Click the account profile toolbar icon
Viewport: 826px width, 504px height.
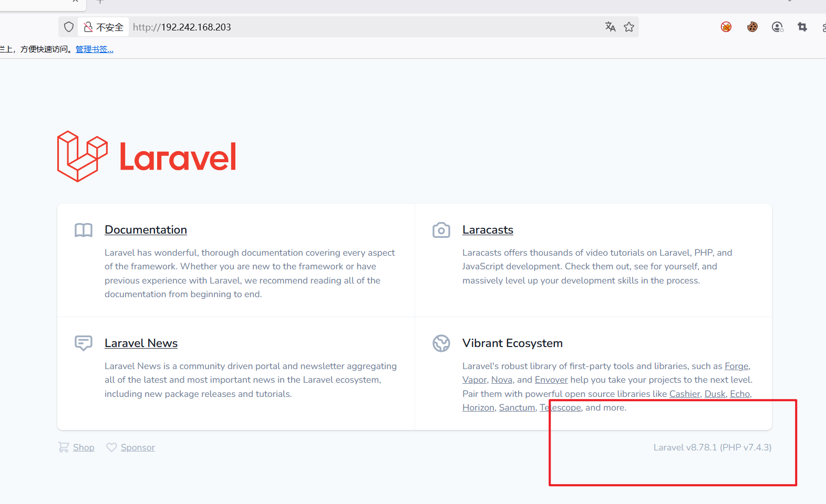click(778, 27)
